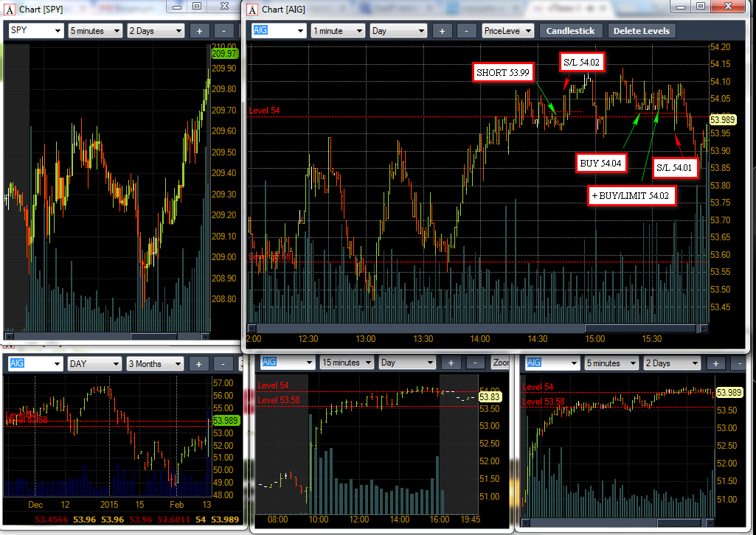This screenshot has height=535, width=756.
Task: Click minus zoom button in 1 minute AIG chart
Action: point(465,31)
